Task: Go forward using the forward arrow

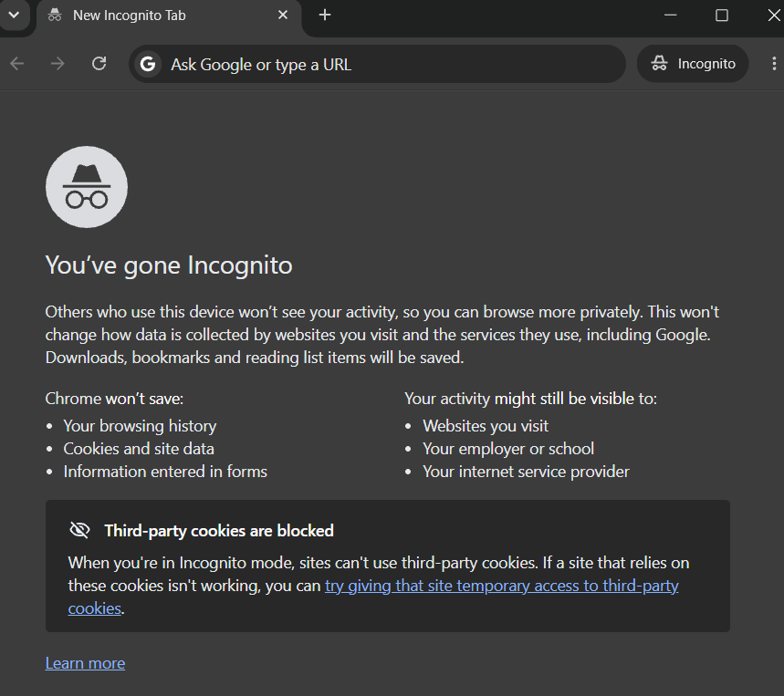Action: pos(58,64)
